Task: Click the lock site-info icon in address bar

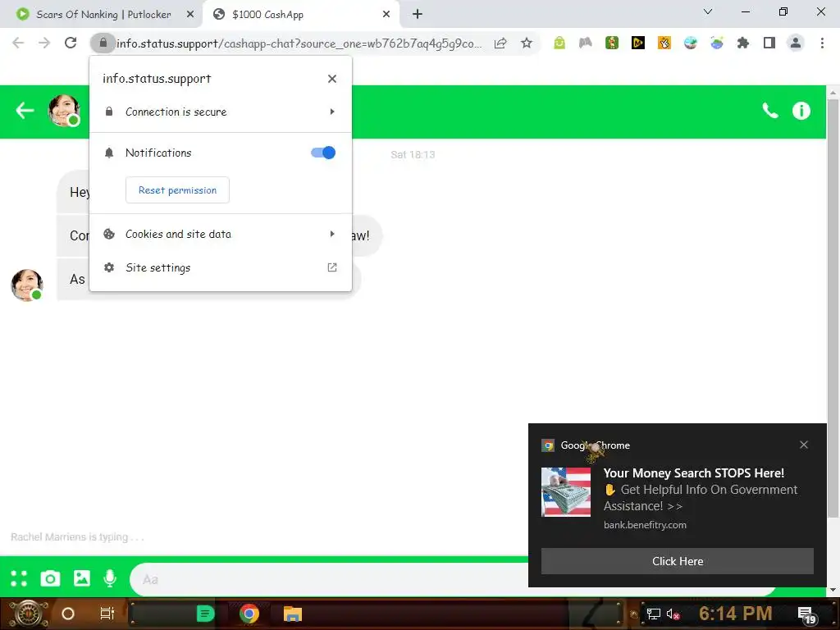Action: 103,43
